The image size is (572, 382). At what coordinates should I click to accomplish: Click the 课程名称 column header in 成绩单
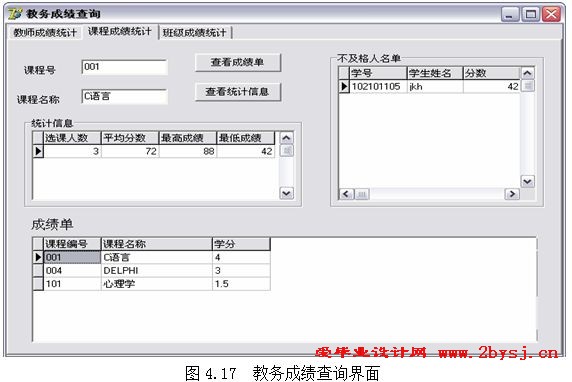[156, 244]
